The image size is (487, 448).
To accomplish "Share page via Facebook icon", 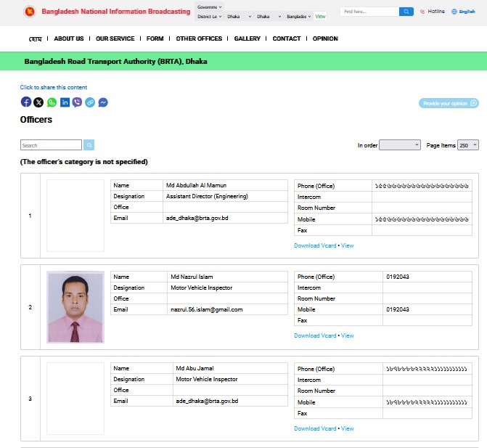I will 26,102.
